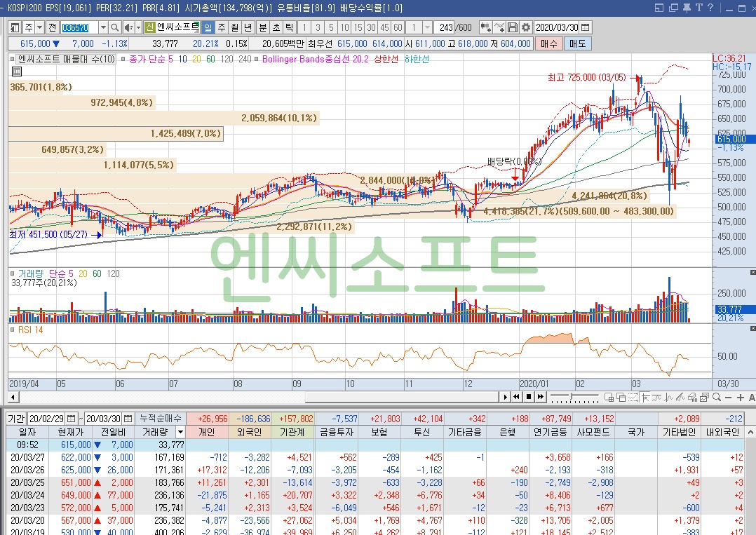Click the pencil analysis tool icon

680,397
